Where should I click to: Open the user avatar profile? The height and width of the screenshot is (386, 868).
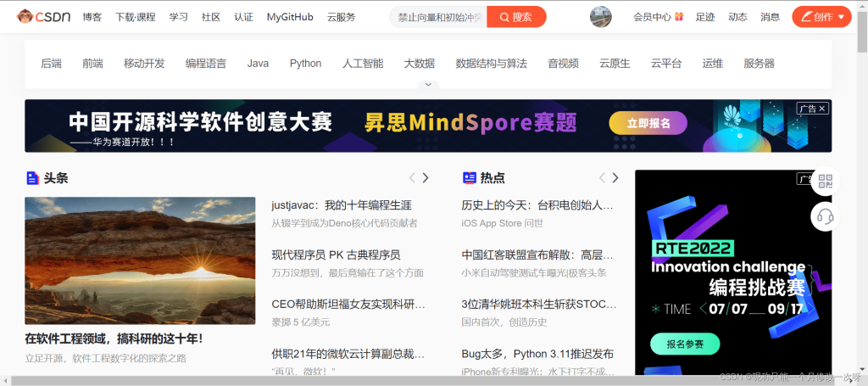(x=600, y=17)
